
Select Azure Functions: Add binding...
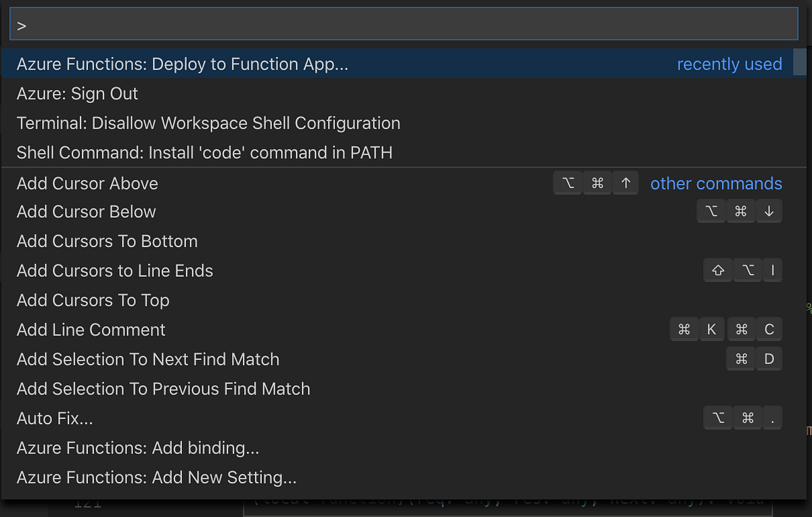tap(138, 448)
